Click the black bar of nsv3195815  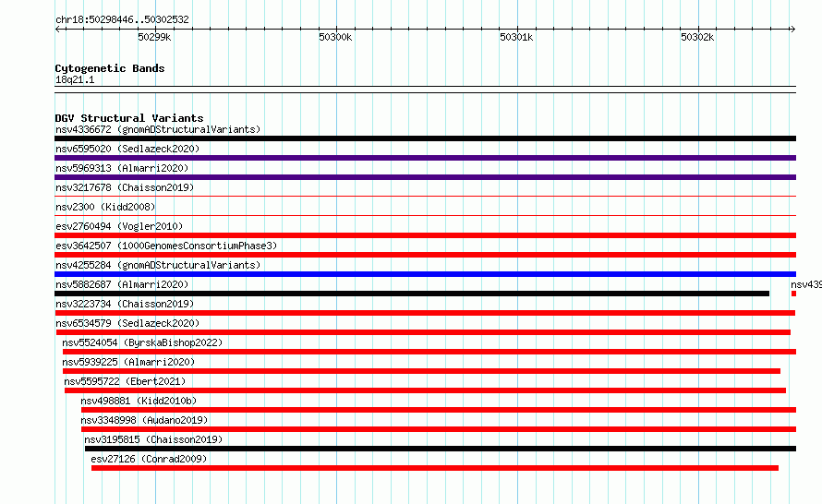click(441, 449)
